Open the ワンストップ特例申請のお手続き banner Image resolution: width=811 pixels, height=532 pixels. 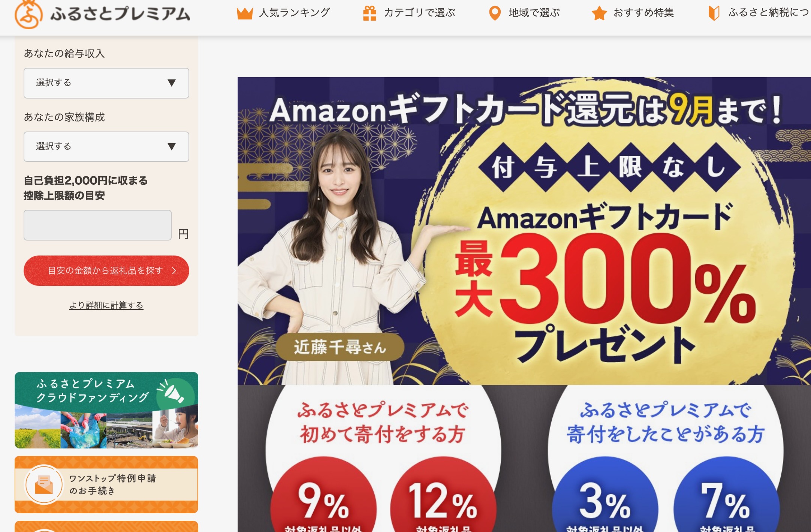coord(106,484)
